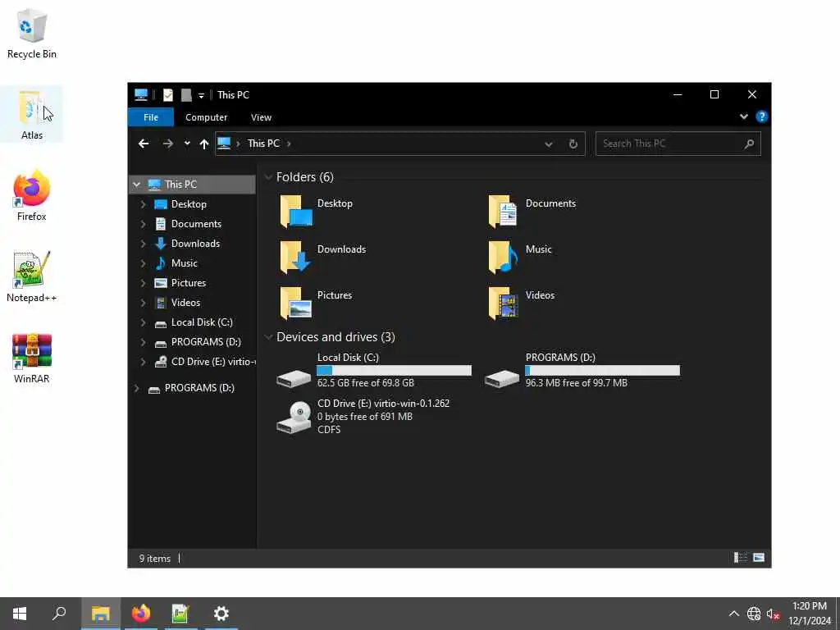Click File Explorer on the taskbar
The width and height of the screenshot is (840, 630).
(100, 614)
